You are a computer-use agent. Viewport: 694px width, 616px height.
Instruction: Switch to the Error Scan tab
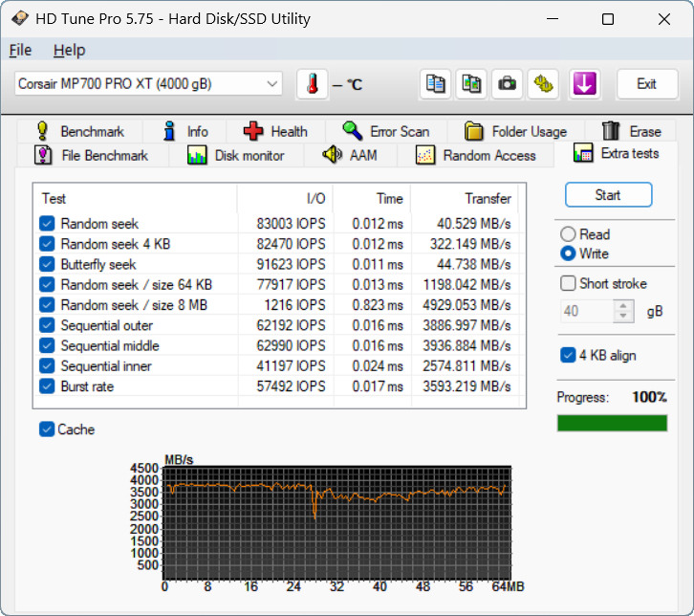(386, 132)
